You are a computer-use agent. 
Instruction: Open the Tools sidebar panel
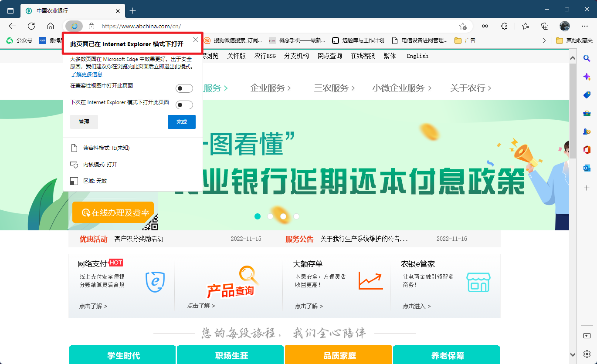tap(587, 113)
